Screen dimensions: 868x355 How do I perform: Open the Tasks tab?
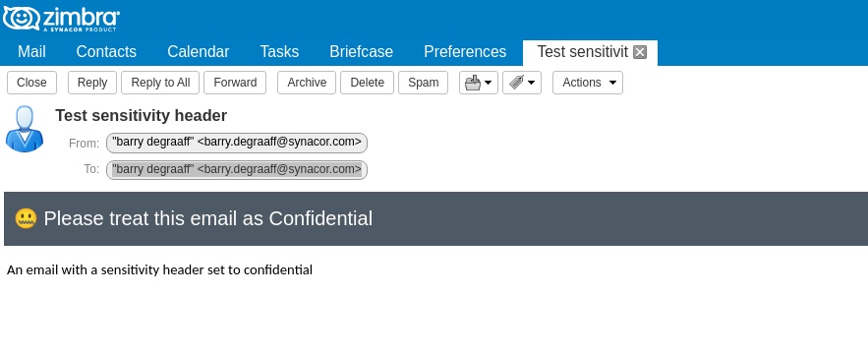[x=279, y=52]
